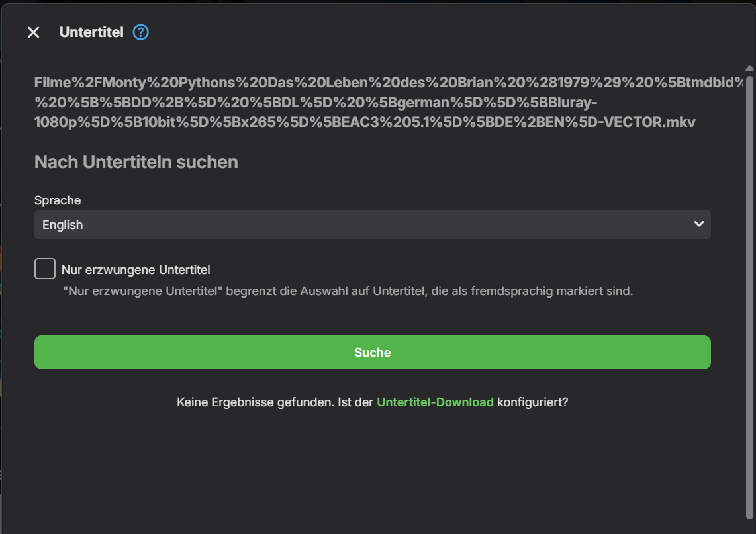This screenshot has width=756, height=534.
Task: Click the scroll-up arrow above the scrollbar
Action: pyautogui.click(x=749, y=68)
